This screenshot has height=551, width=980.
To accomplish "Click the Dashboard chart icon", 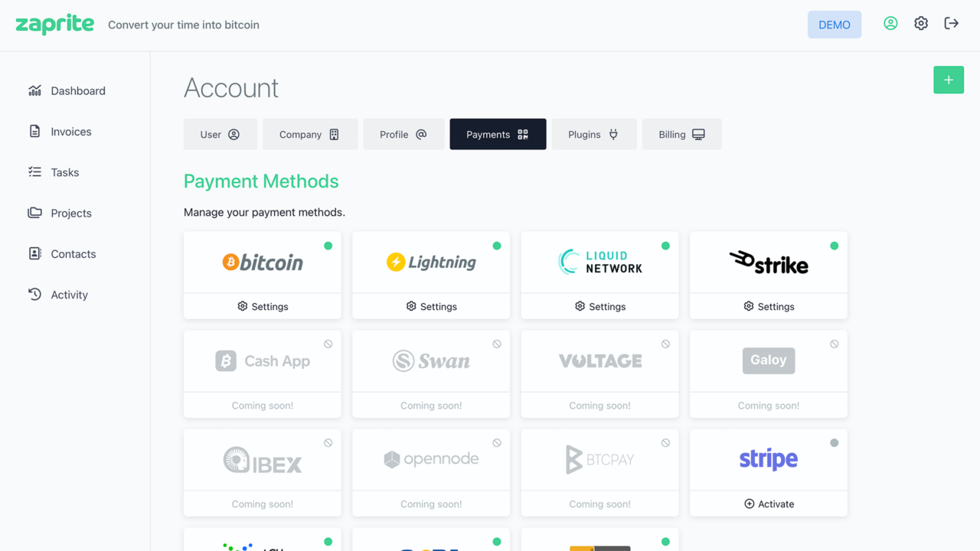I will point(34,90).
